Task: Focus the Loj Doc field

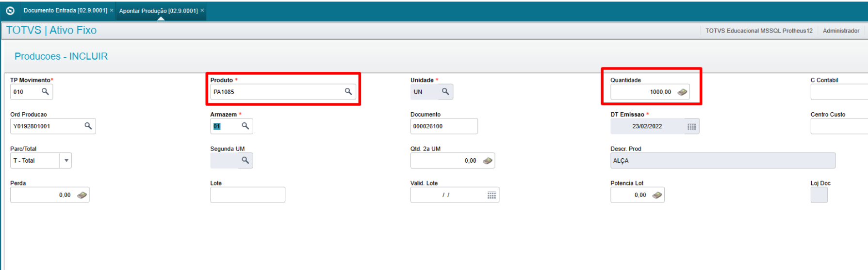Action: (819, 195)
